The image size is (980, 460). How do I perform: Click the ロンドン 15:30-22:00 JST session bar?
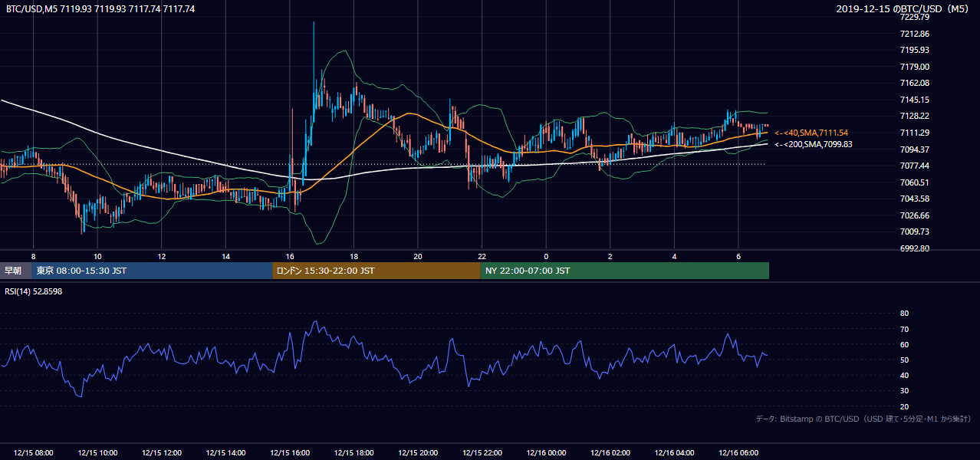point(377,271)
